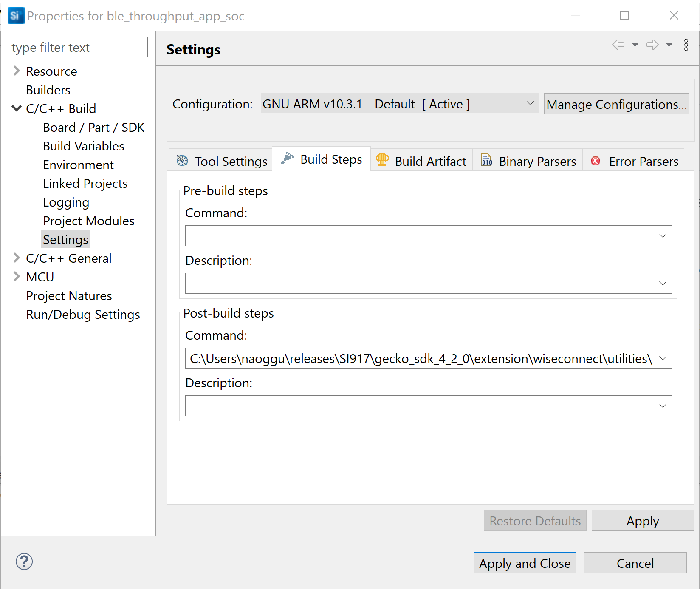Select Linked Projects in the tree
The image size is (700, 590).
tap(85, 183)
